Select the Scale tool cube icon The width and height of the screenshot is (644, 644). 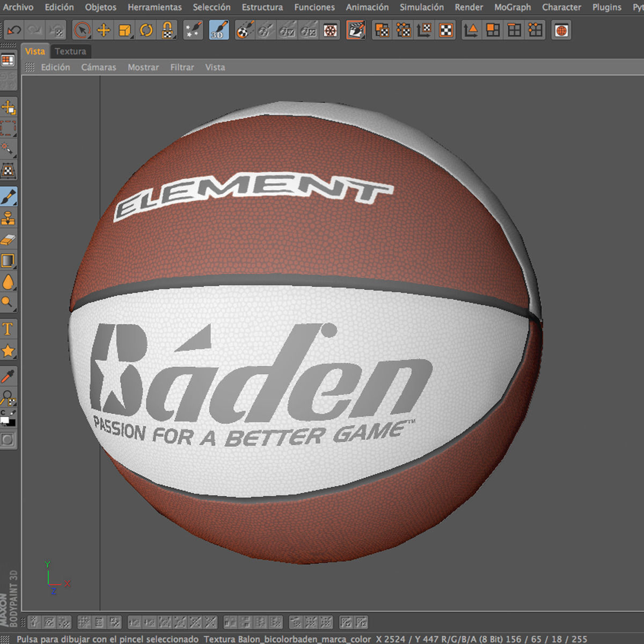coord(125,30)
